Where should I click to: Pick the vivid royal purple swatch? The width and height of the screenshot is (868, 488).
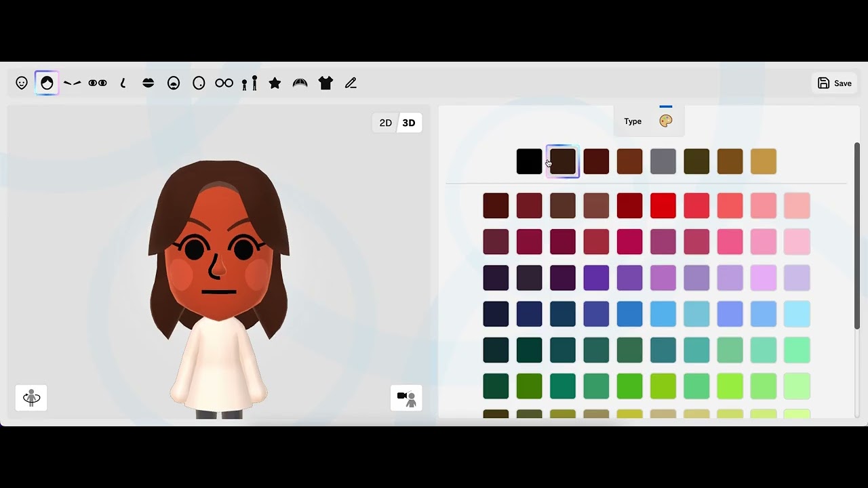(596, 277)
